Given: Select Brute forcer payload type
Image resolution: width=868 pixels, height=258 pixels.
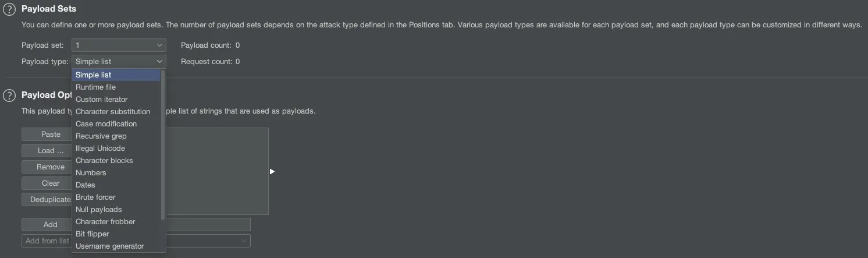Looking at the screenshot, I should pos(95,197).
